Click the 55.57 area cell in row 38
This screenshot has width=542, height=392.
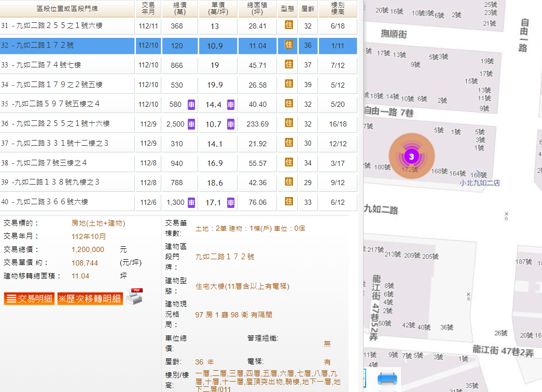(x=258, y=163)
